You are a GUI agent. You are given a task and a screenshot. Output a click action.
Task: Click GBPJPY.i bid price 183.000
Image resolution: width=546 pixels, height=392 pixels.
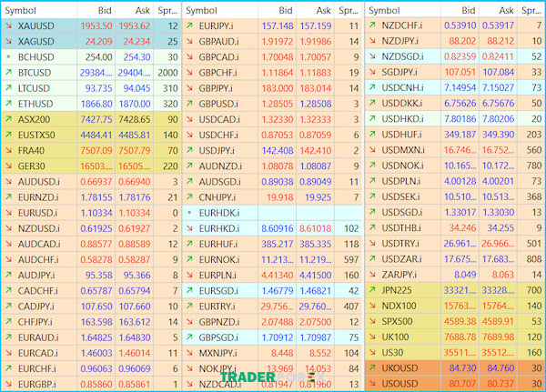278,88
